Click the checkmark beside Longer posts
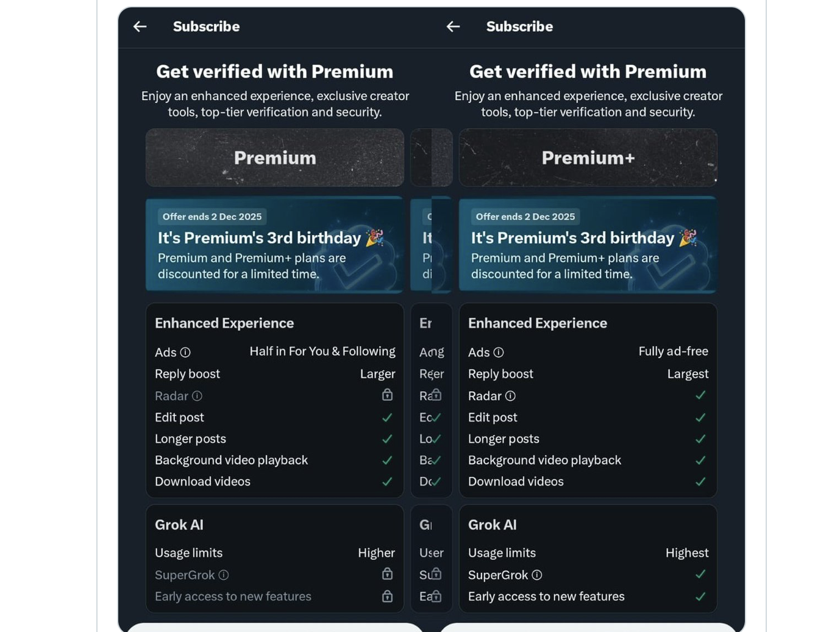Viewport: 840px width, 632px height. pos(387,439)
